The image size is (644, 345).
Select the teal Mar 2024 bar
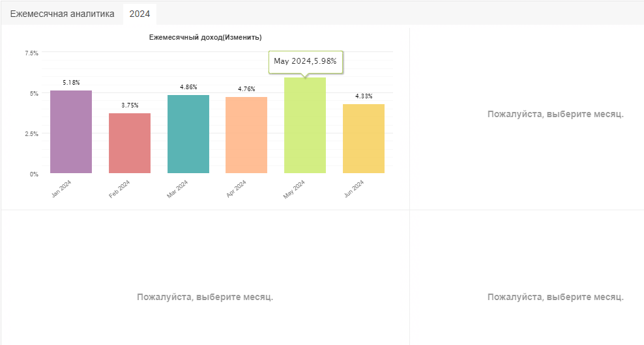pos(188,134)
